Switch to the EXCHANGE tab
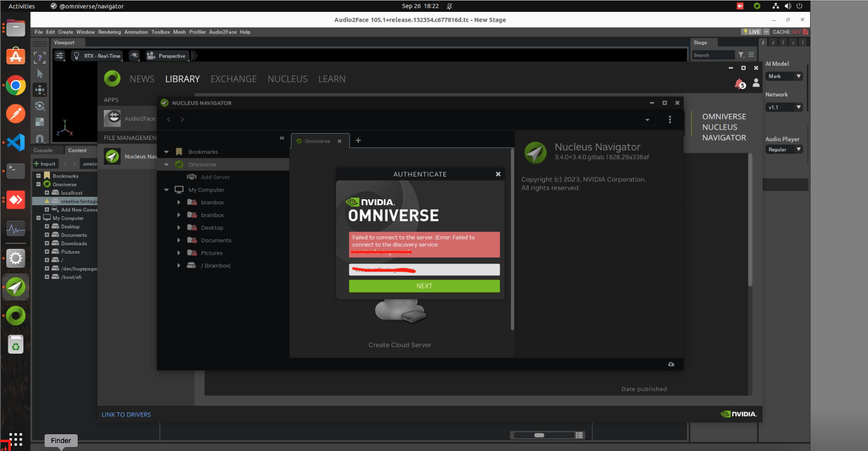The width and height of the screenshot is (868, 451). pos(234,79)
